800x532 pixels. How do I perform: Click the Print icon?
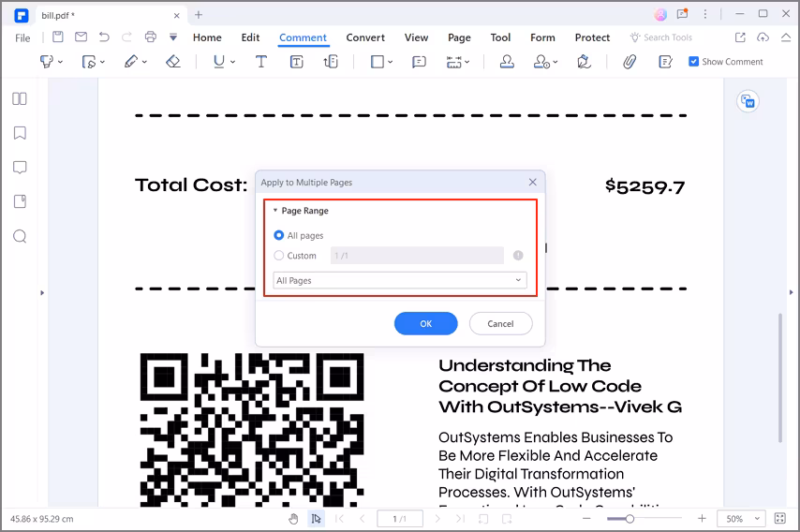click(x=150, y=37)
